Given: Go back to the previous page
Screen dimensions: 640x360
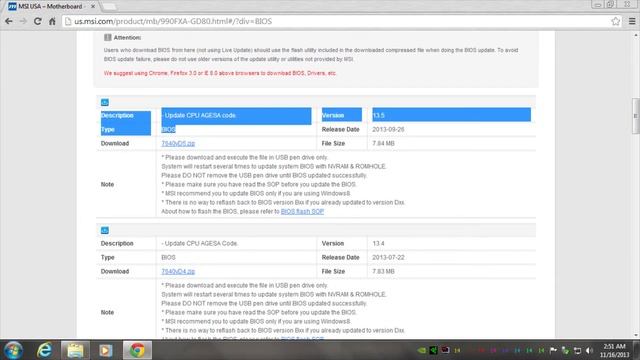Looking at the screenshot, I should click(x=9, y=21).
